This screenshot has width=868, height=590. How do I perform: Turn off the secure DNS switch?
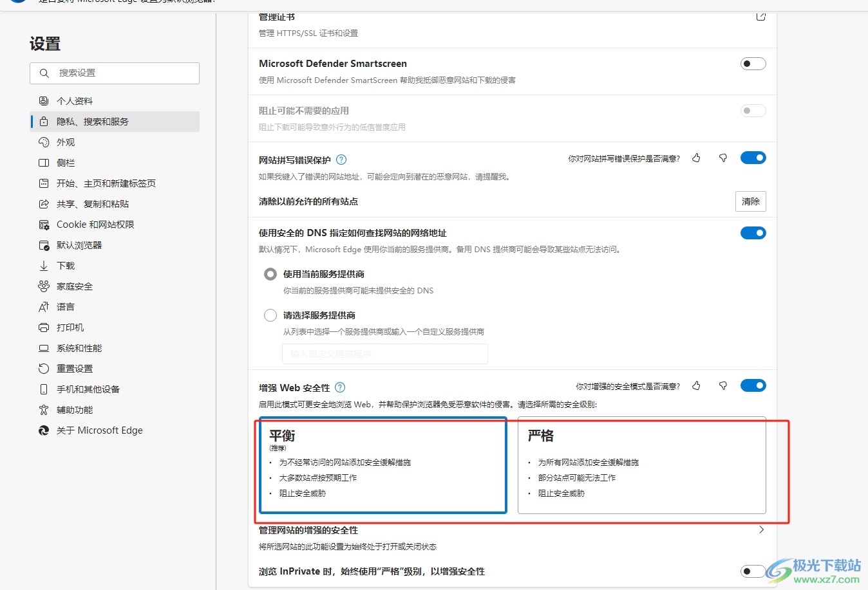[753, 233]
